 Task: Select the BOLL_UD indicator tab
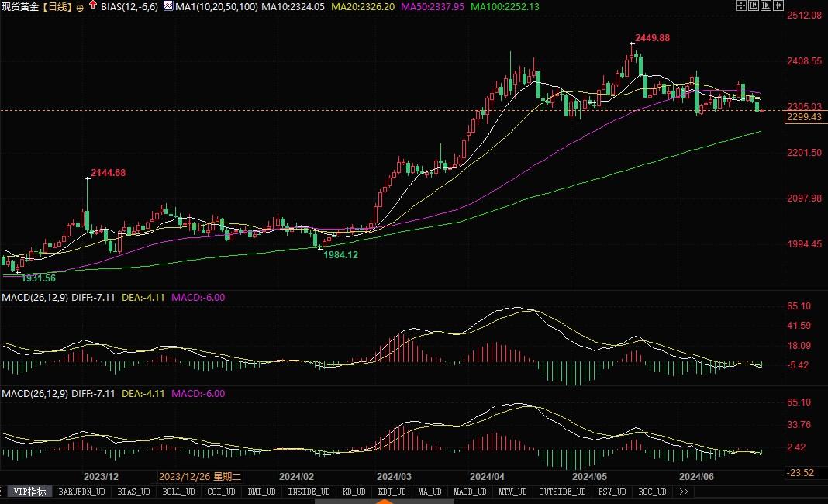tap(178, 492)
